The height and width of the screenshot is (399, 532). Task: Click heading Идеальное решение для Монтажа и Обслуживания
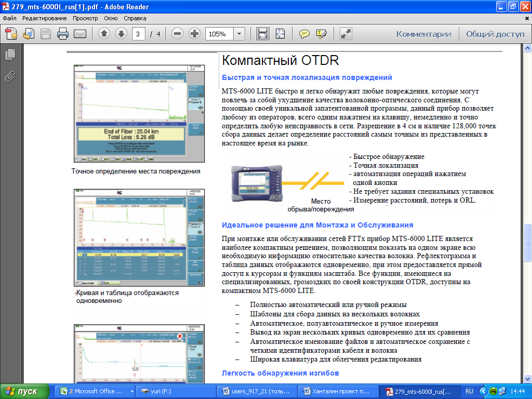point(317,225)
